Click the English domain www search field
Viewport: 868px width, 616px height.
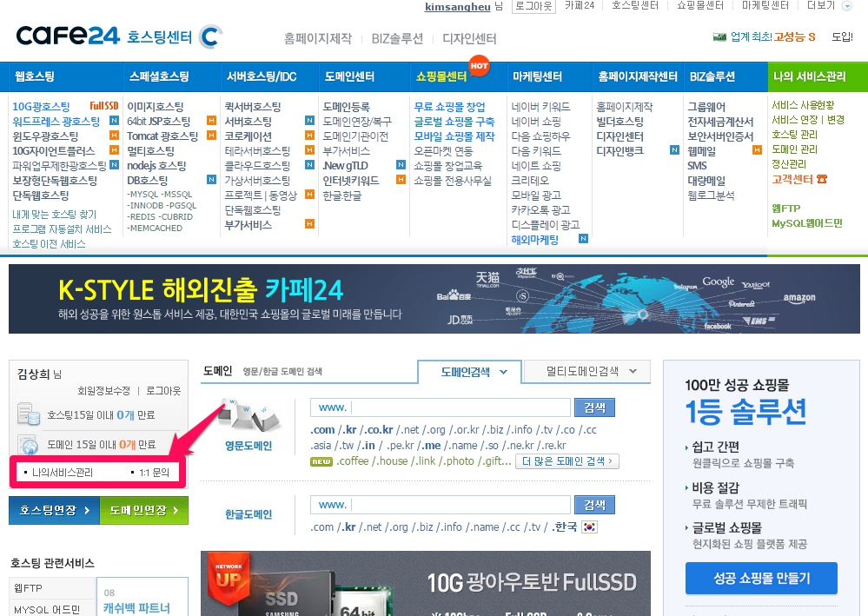point(460,407)
